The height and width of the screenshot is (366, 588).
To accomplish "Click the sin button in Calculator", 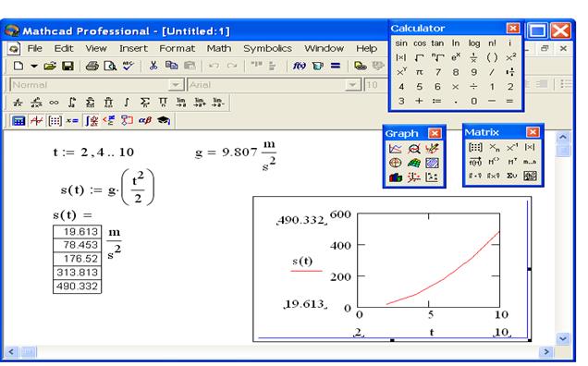I will click(x=401, y=43).
